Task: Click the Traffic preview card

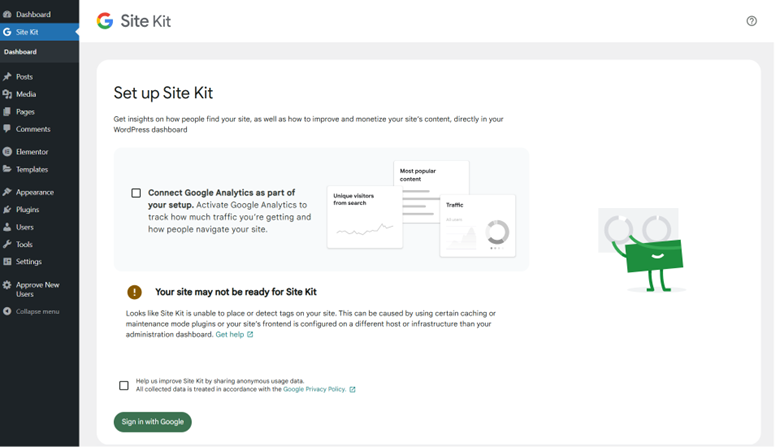Action: coord(477,225)
